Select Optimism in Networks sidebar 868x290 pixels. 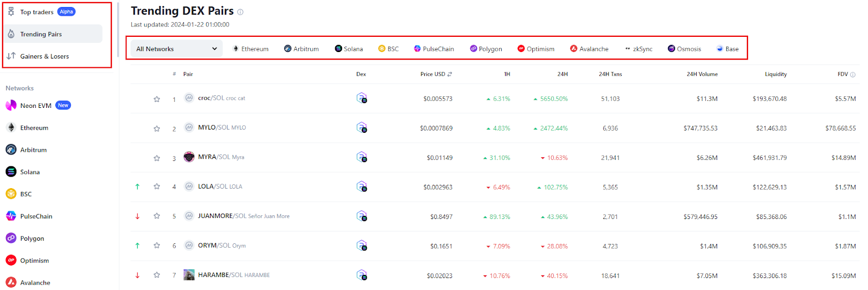click(27, 260)
